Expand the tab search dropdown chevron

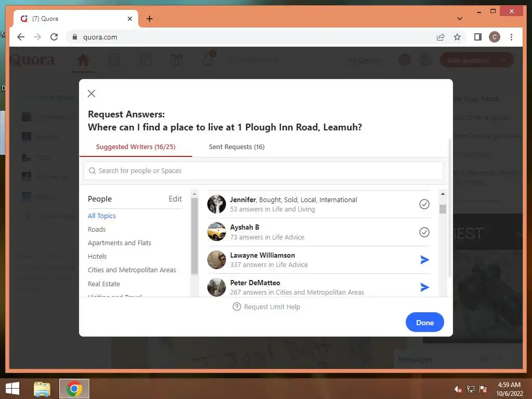(x=460, y=19)
